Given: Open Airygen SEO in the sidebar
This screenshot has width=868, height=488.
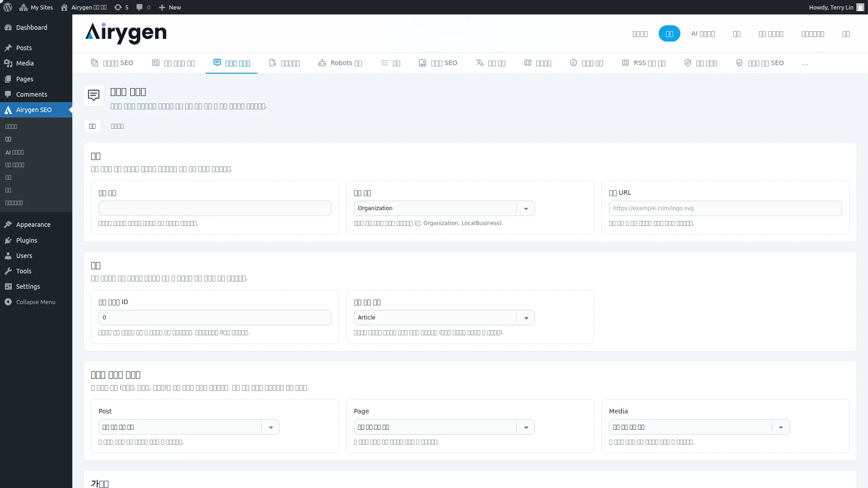Looking at the screenshot, I should pyautogui.click(x=36, y=110).
